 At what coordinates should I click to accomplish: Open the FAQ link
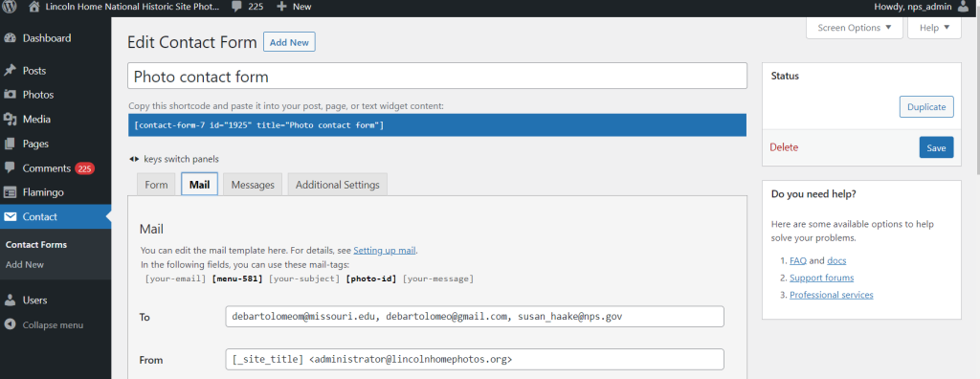(x=798, y=260)
